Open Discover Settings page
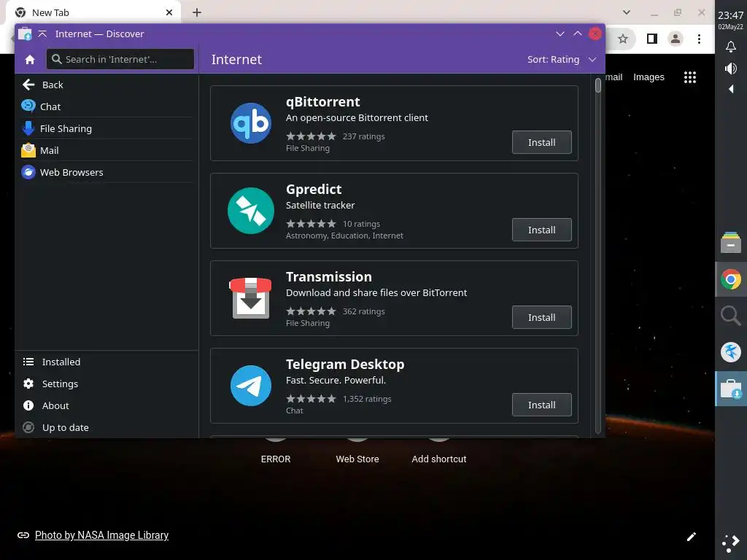 click(x=107, y=384)
